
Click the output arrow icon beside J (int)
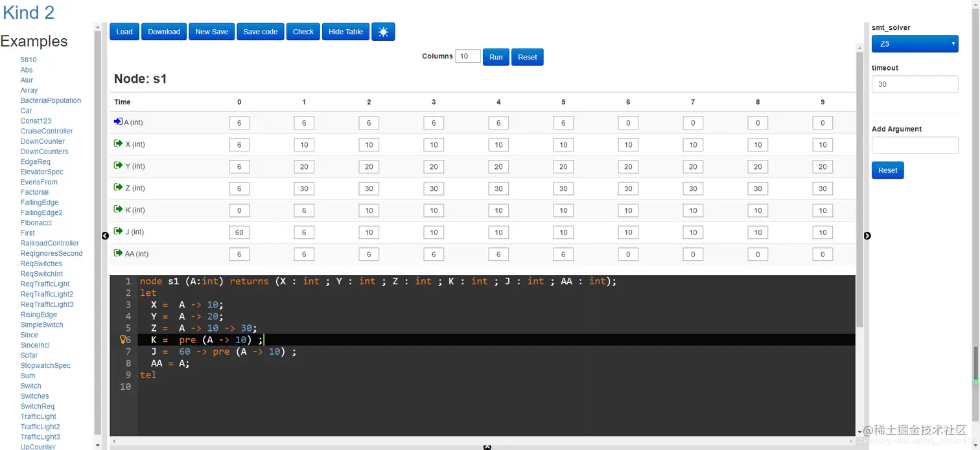pyautogui.click(x=118, y=231)
